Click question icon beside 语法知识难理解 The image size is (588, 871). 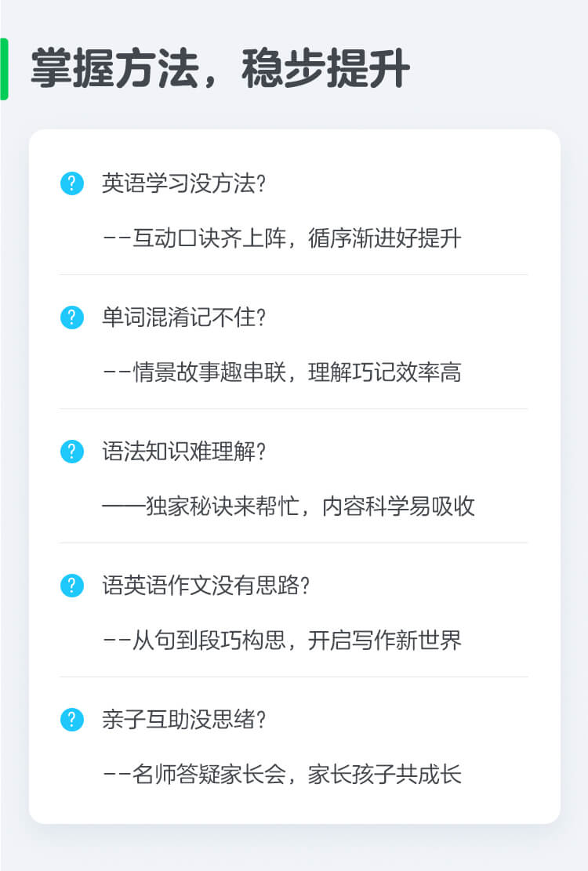(x=72, y=451)
